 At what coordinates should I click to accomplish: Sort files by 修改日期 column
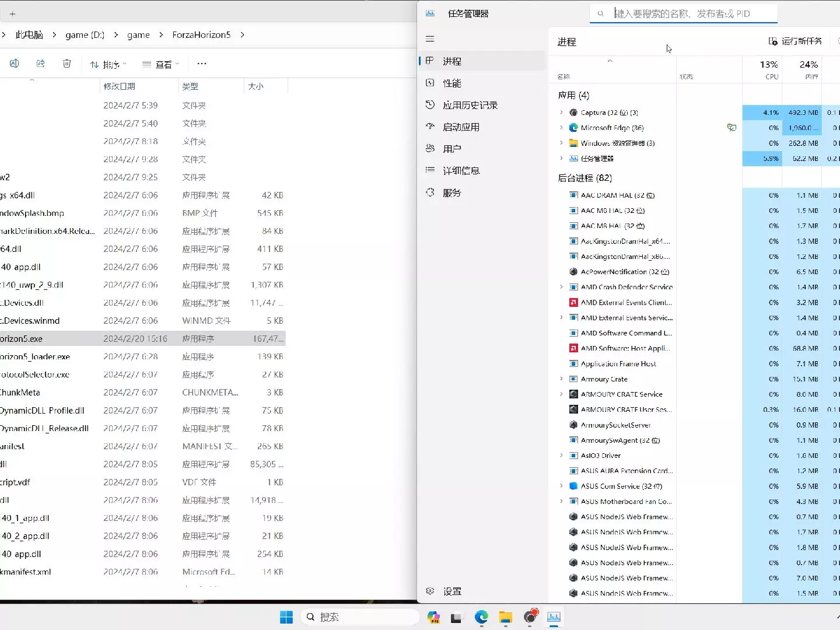point(138,86)
